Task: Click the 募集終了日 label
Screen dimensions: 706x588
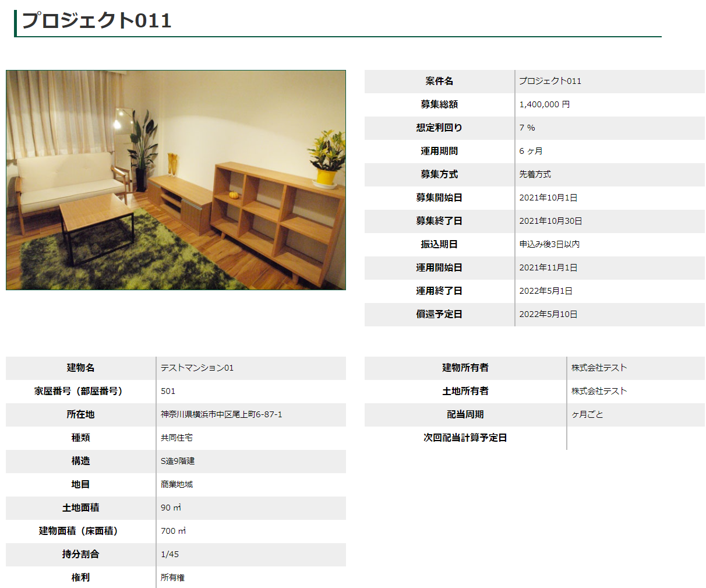Action: 439,221
